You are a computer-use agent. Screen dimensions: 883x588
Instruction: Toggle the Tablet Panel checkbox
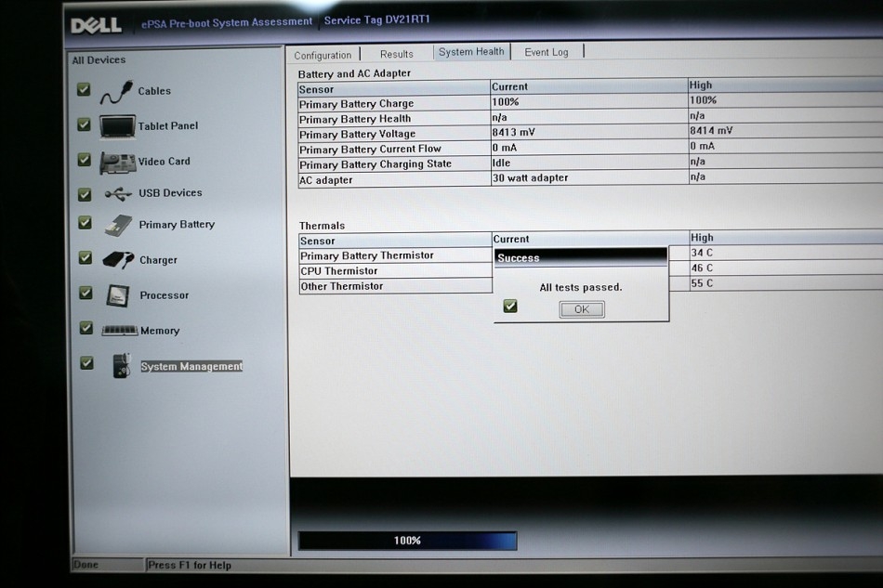pos(84,124)
